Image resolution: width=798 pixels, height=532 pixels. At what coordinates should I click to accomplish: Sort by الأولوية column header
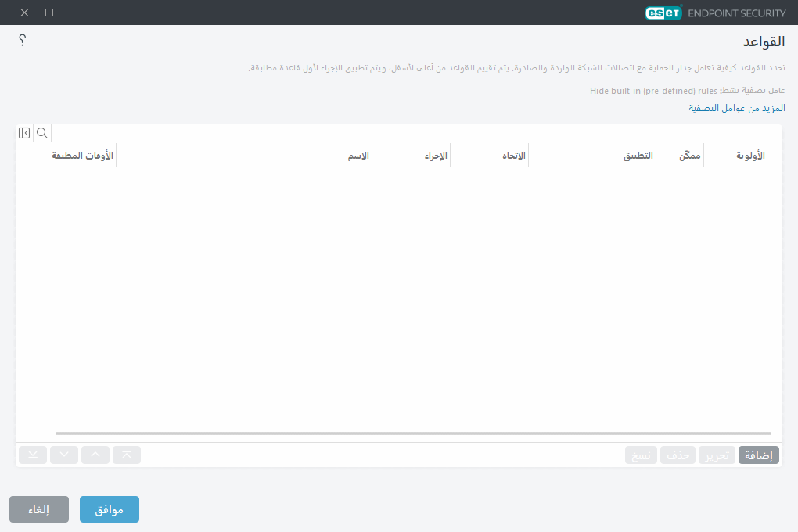(749, 156)
